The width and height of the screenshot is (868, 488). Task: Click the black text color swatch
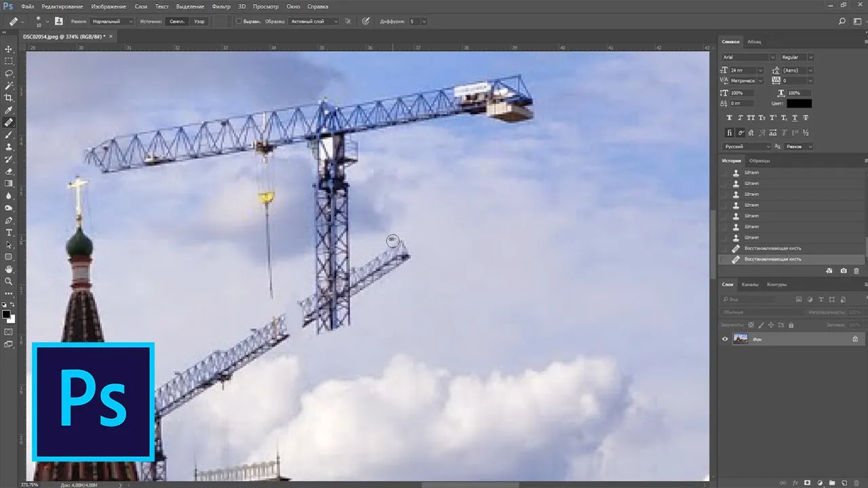tap(799, 104)
